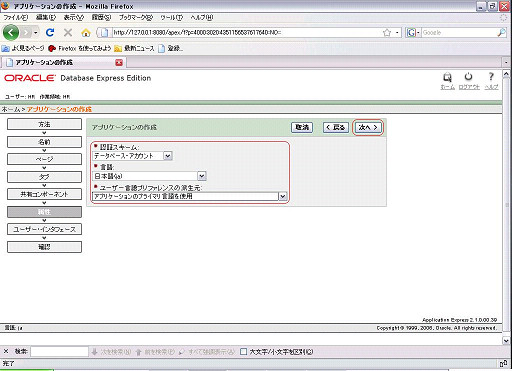512x371 pixels.
Task: Click the 次へ > next button
Action: point(368,127)
